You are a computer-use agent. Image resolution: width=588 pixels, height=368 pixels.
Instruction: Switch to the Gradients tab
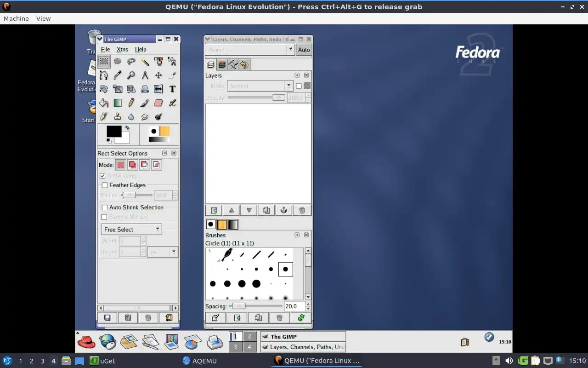(233, 224)
